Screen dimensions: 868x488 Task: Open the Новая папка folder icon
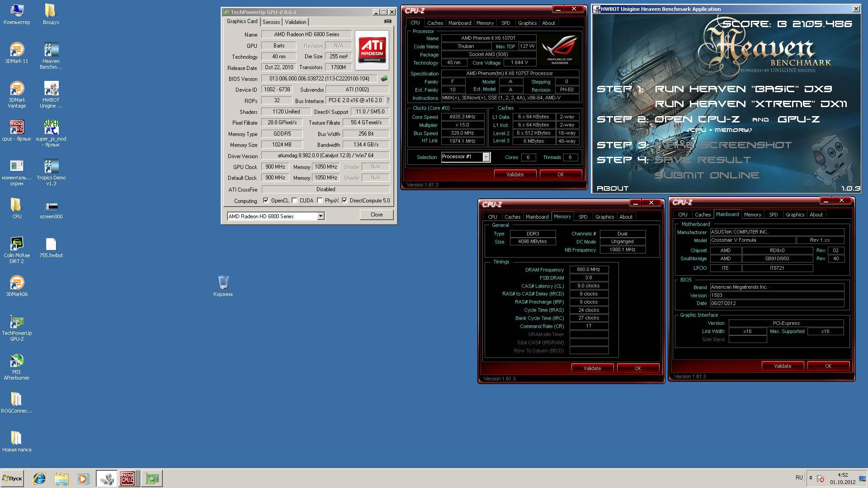(x=17, y=441)
